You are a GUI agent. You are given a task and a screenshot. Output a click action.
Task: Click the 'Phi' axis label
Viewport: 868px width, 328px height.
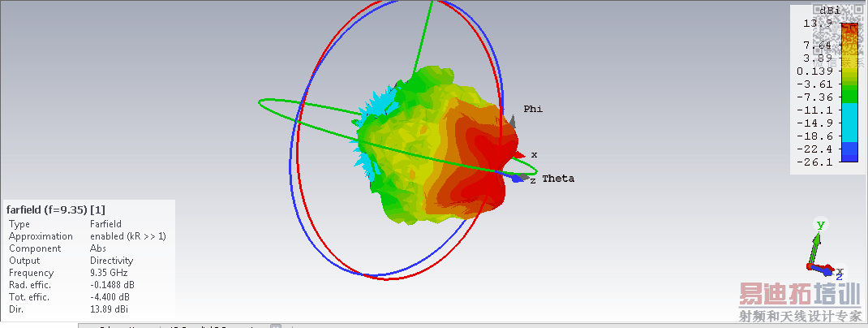[x=533, y=109]
